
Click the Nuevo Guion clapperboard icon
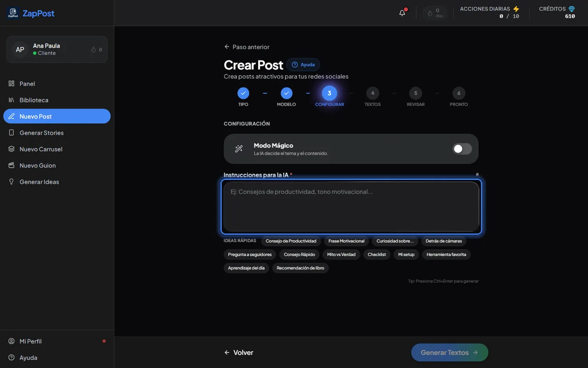click(11, 166)
